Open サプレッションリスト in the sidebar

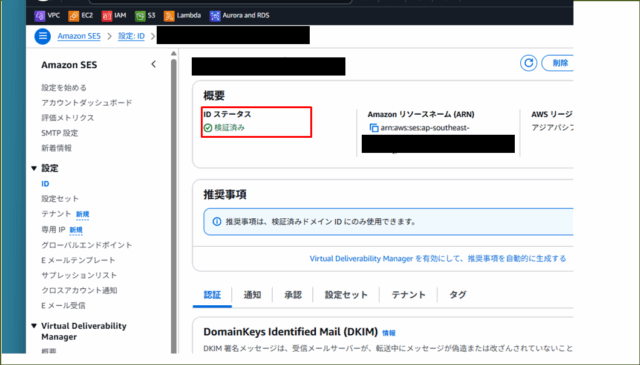79,275
